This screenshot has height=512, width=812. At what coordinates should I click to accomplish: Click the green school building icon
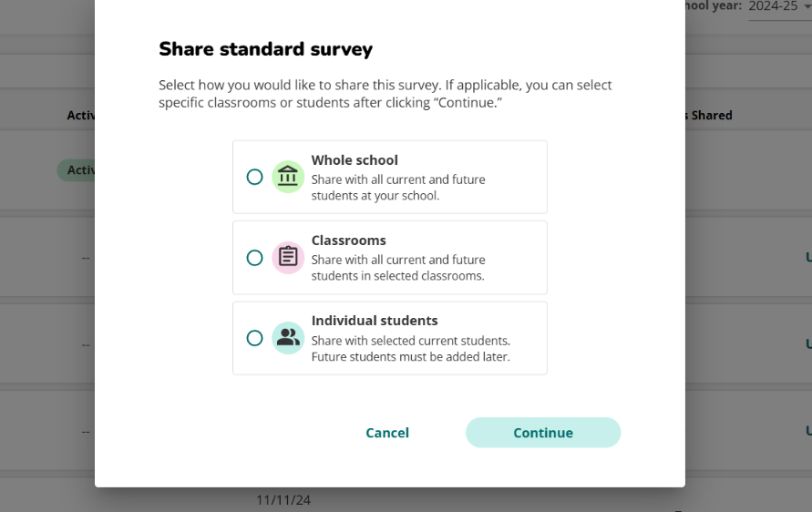tap(288, 177)
